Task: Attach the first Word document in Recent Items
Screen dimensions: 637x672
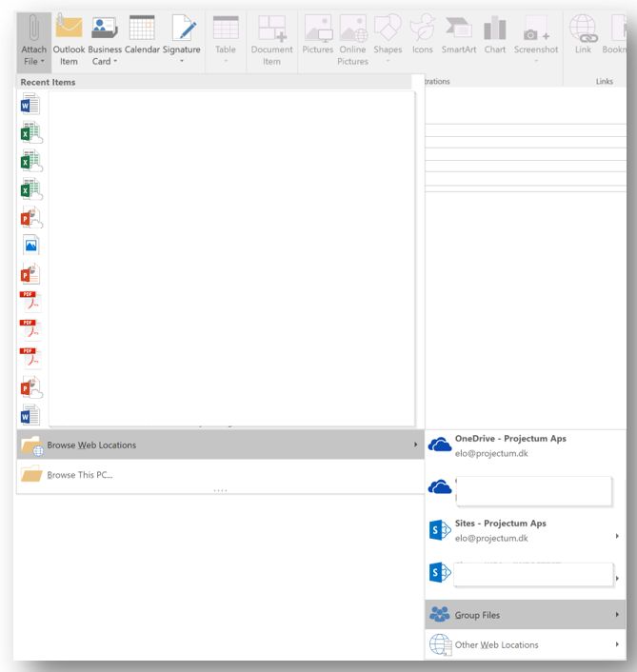Action: click(30, 104)
